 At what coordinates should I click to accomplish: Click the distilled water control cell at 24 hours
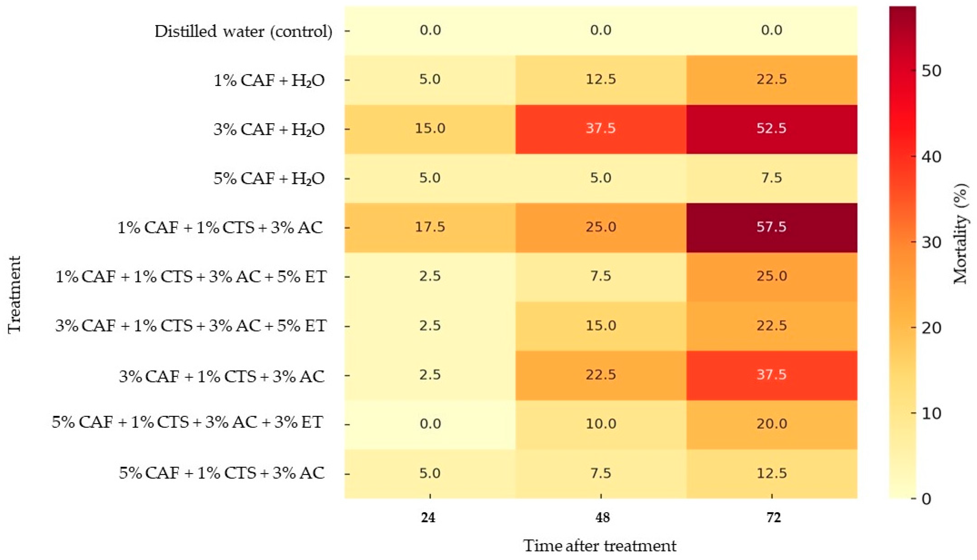430,30
